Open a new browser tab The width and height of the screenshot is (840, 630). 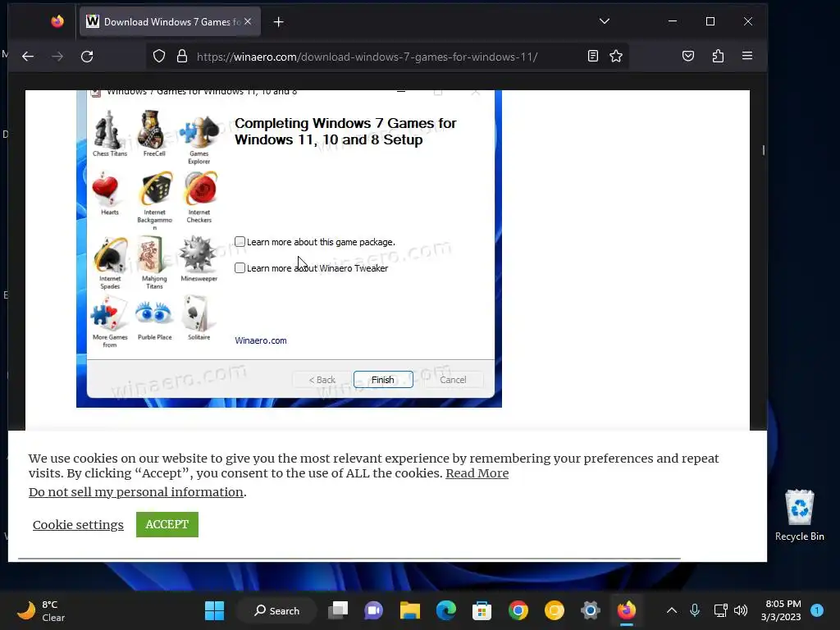[279, 22]
